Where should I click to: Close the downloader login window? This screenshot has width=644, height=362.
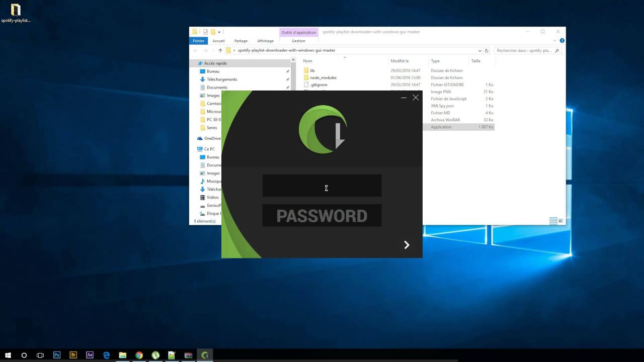point(416,98)
